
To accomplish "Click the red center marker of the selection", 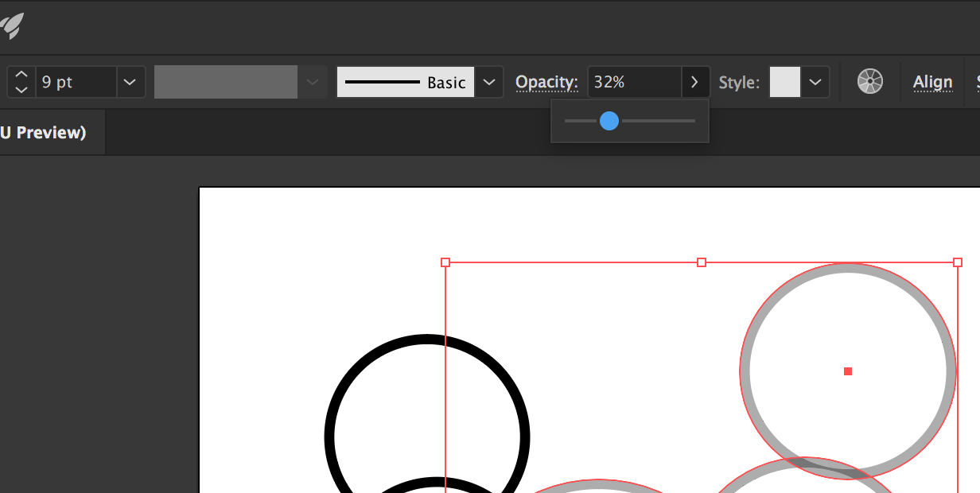I will 848,371.
